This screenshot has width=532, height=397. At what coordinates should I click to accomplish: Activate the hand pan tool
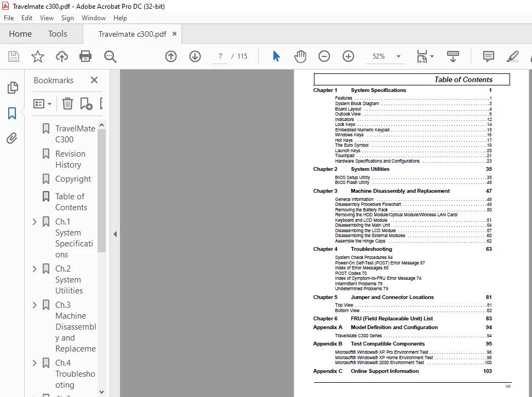(x=300, y=56)
